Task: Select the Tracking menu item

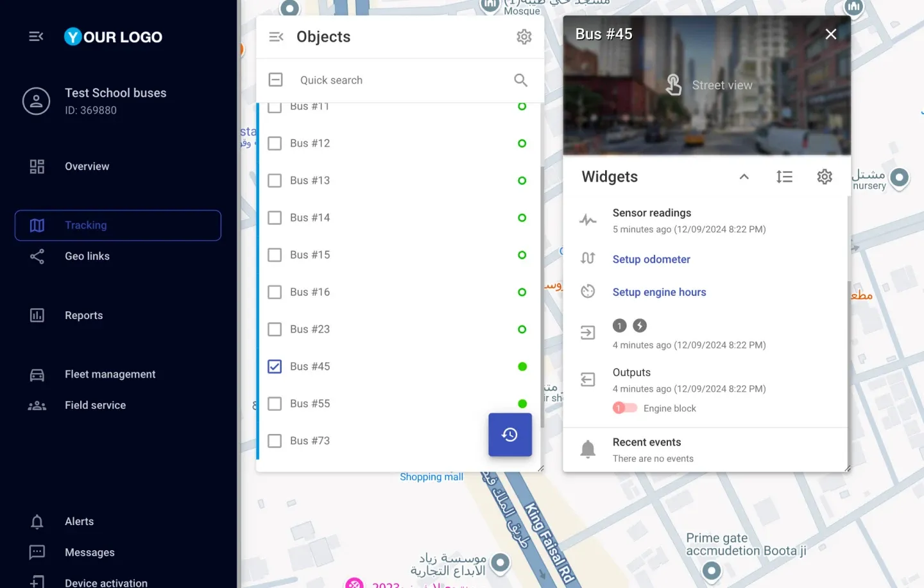Action: point(118,225)
